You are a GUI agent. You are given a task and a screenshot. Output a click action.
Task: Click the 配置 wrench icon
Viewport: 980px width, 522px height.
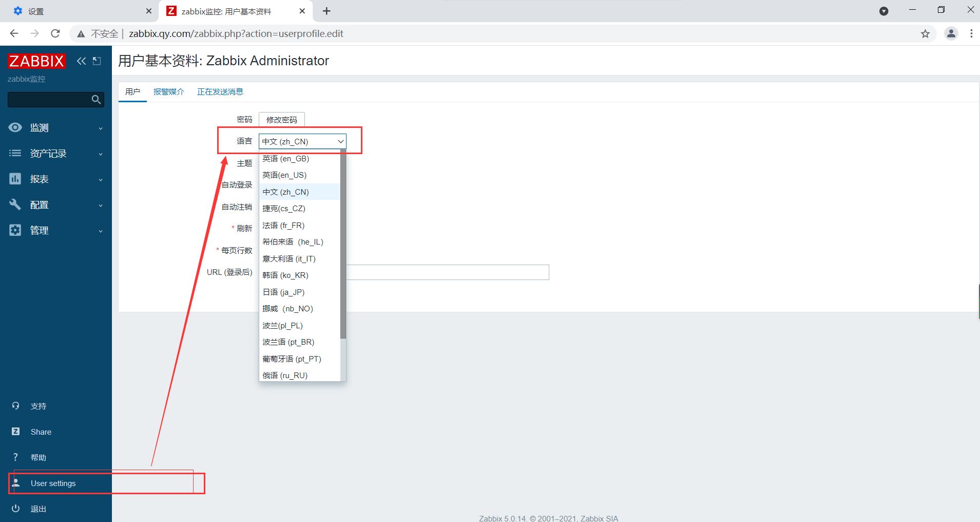pos(15,204)
